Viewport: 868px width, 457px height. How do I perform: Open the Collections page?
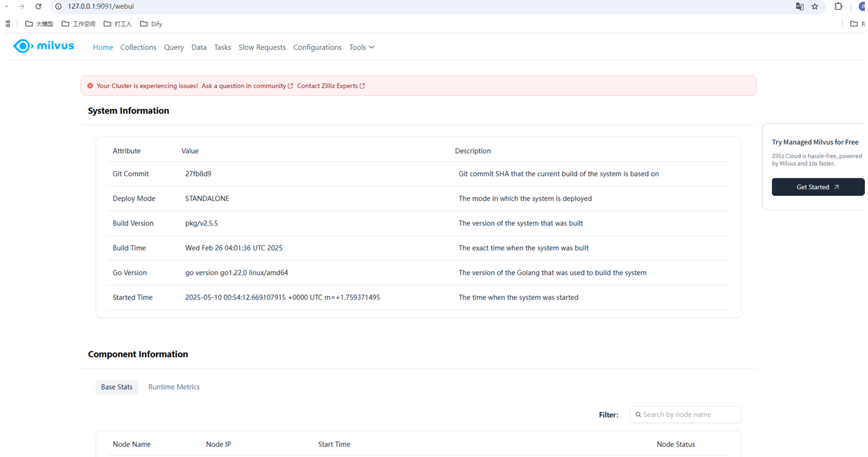click(x=138, y=47)
